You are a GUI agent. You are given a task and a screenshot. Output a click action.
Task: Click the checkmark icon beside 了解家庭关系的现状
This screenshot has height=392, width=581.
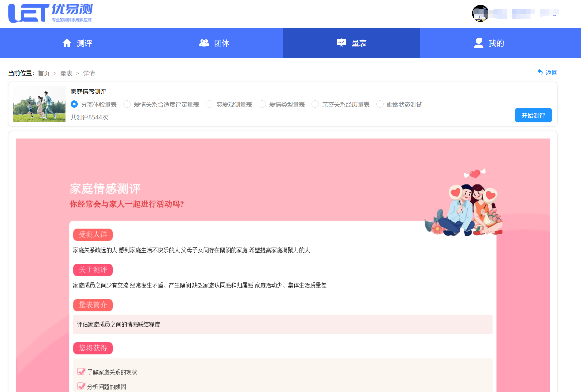tap(81, 372)
